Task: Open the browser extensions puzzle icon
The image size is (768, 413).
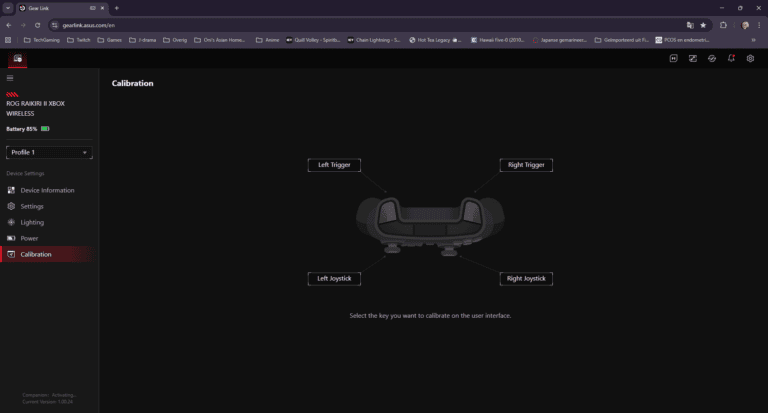Action: tap(724, 24)
